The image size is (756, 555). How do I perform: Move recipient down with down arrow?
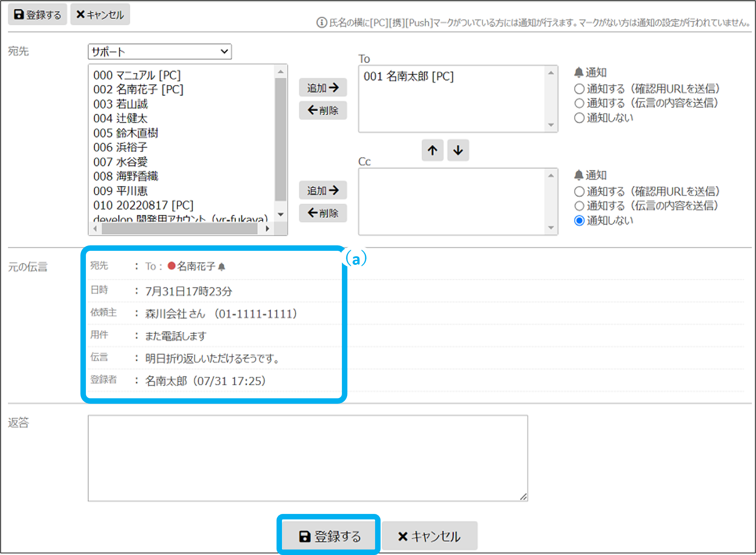[458, 150]
